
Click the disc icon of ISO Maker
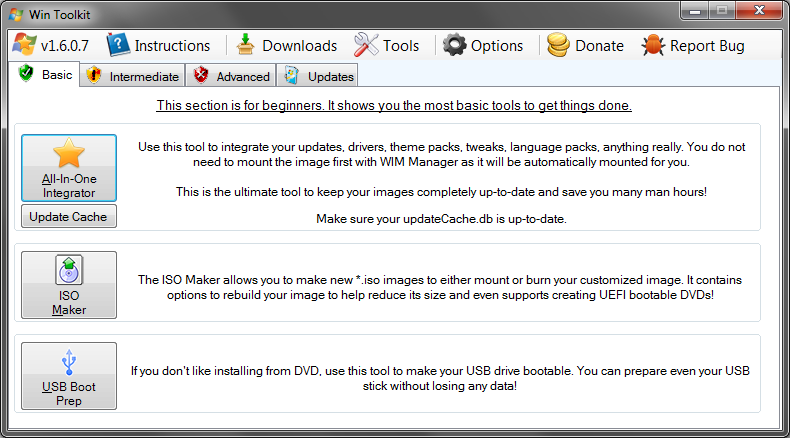pos(69,270)
